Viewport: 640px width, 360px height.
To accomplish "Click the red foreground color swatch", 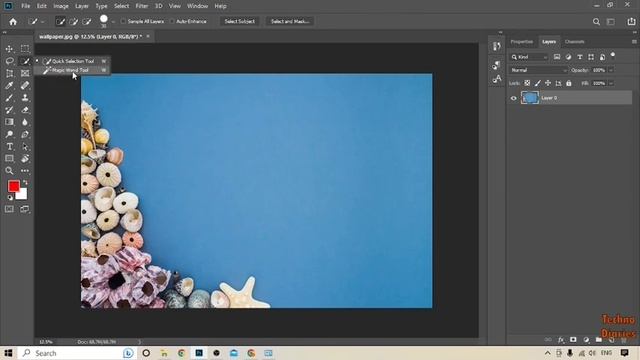I will click(13, 187).
